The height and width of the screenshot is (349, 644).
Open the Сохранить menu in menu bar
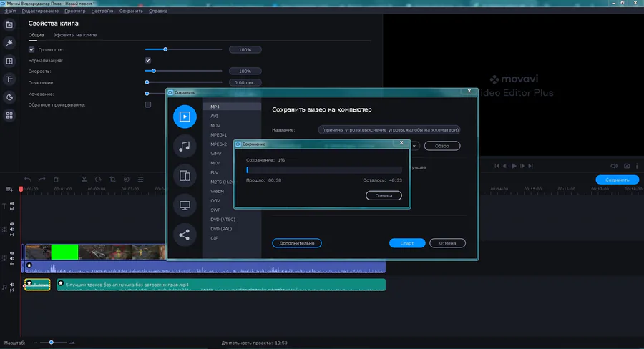[131, 11]
